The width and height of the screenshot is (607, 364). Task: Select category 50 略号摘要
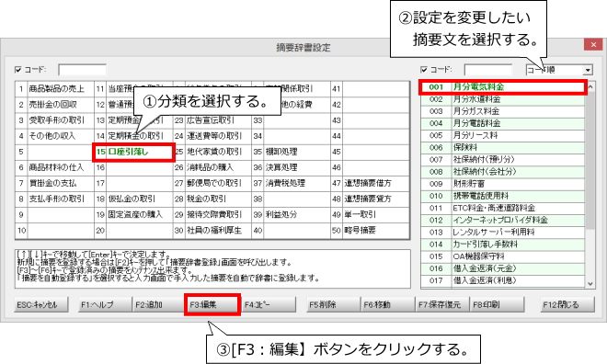[370, 231]
